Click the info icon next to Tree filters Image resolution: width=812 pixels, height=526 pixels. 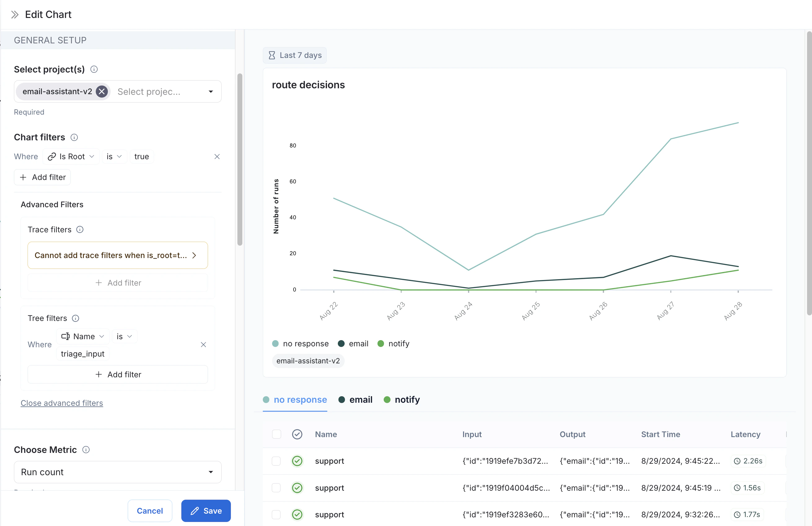click(x=75, y=318)
